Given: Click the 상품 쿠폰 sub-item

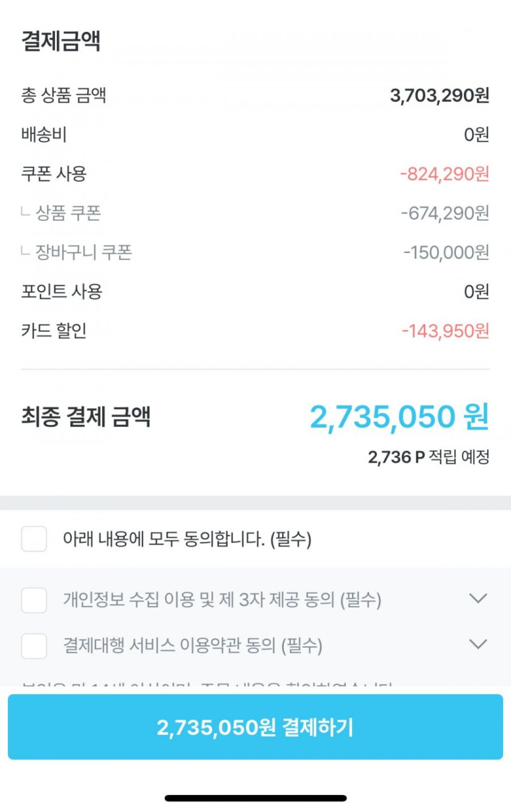Looking at the screenshot, I should [x=68, y=213].
